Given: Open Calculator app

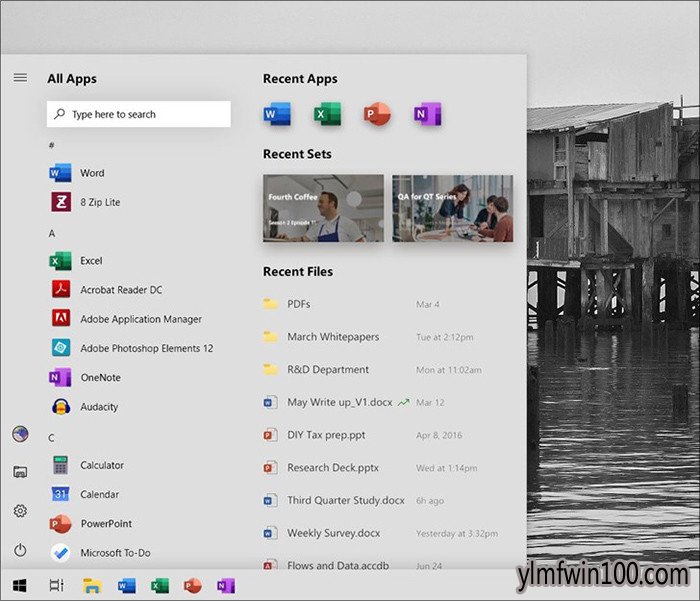Looking at the screenshot, I should tap(87, 465).
